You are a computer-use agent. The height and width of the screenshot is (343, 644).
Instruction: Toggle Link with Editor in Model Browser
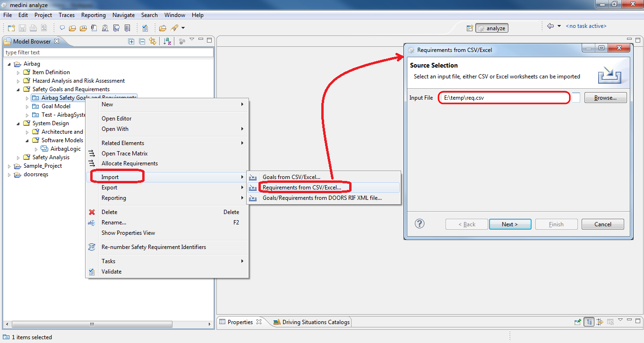click(152, 42)
